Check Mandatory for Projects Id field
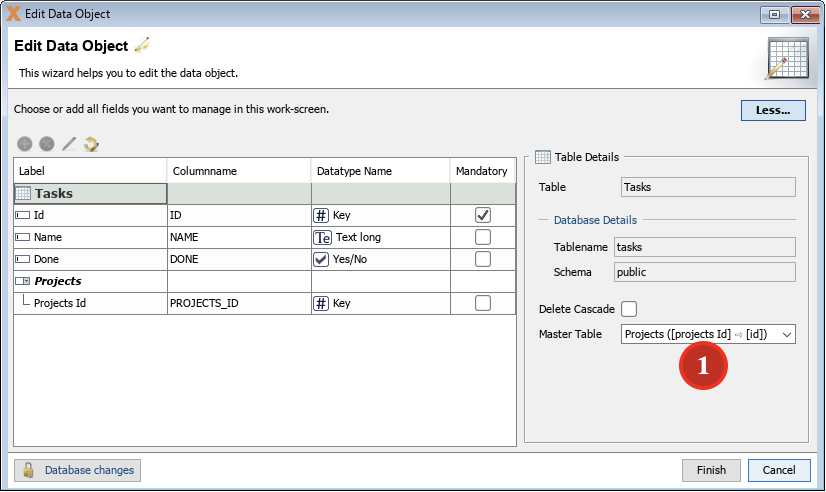Image resolution: width=826 pixels, height=492 pixels. 483,303
